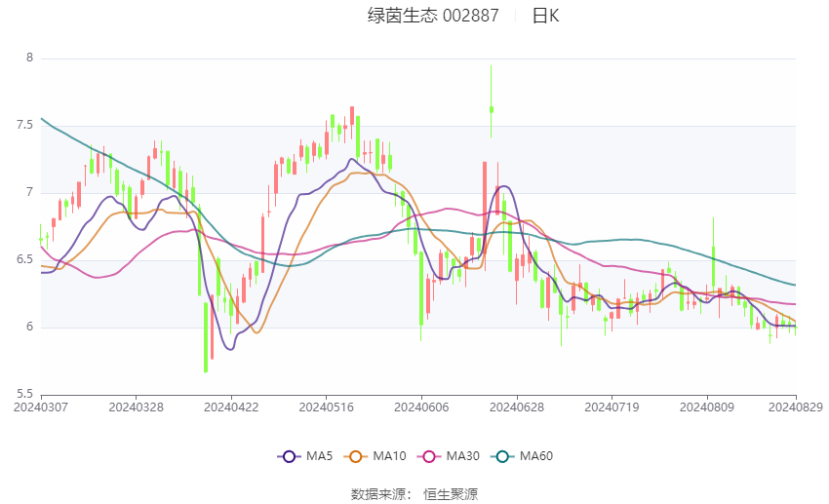829x504 pixels.
Task: Hide the MA30 line via its label
Action: click(462, 456)
